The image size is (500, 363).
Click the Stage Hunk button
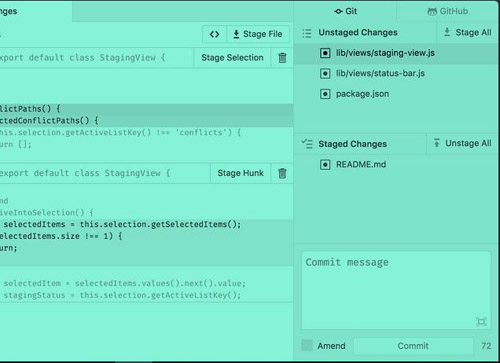(240, 173)
